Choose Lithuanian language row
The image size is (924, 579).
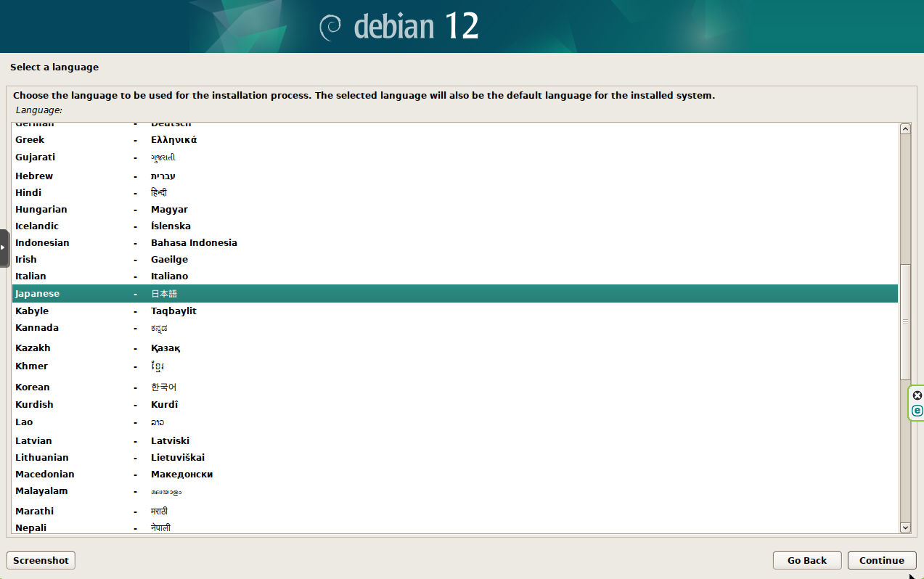point(42,458)
